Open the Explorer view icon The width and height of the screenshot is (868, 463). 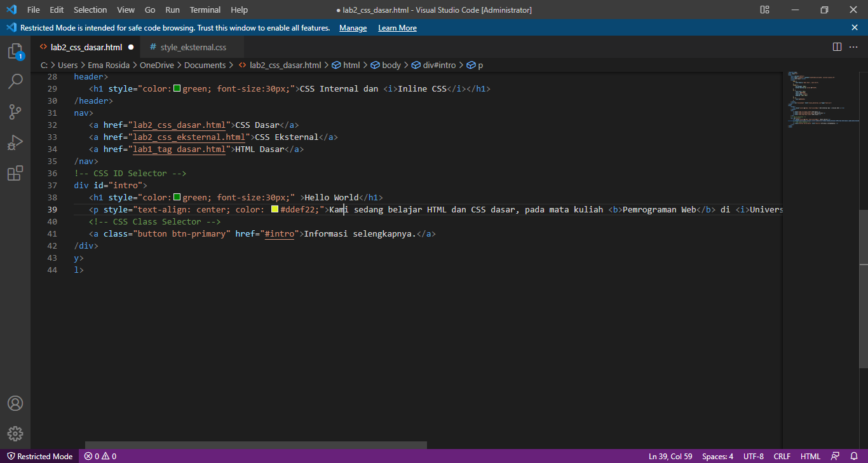[x=15, y=51]
